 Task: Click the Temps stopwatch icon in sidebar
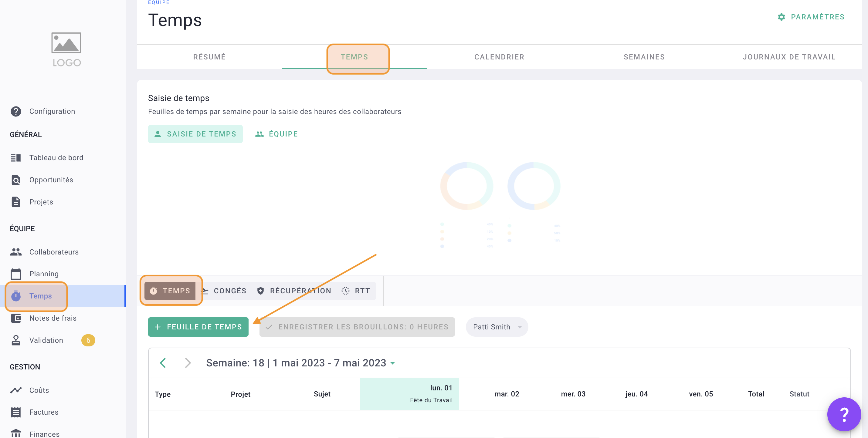tap(16, 296)
